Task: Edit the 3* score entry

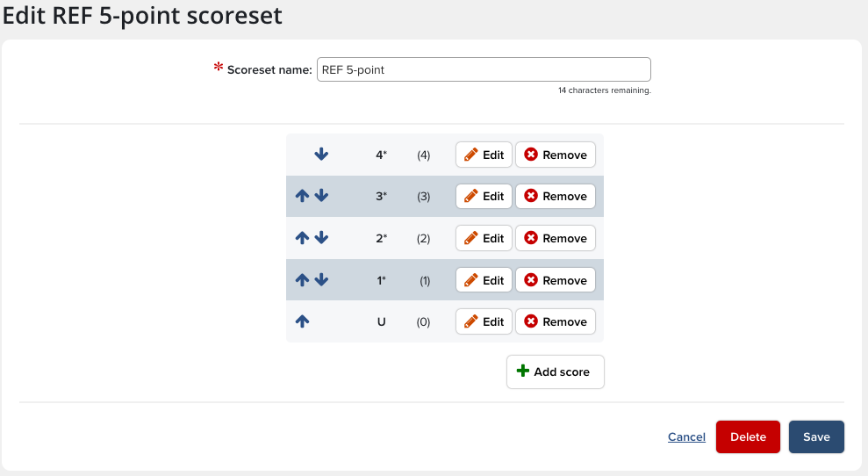Action: click(484, 197)
